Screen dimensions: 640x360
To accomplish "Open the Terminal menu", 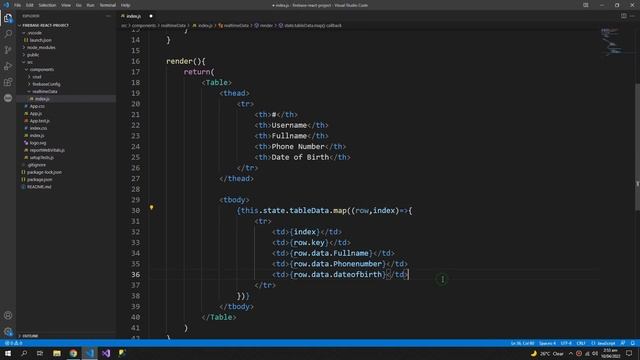I will point(108,5).
